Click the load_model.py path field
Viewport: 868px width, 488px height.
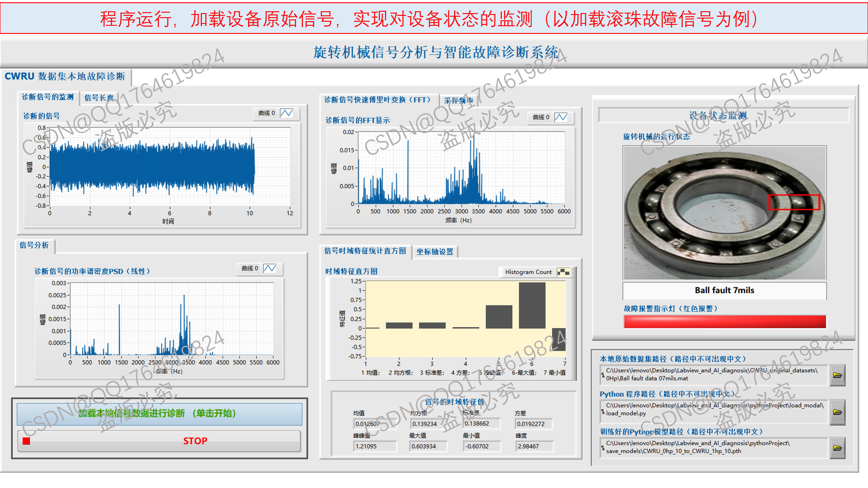pos(714,411)
